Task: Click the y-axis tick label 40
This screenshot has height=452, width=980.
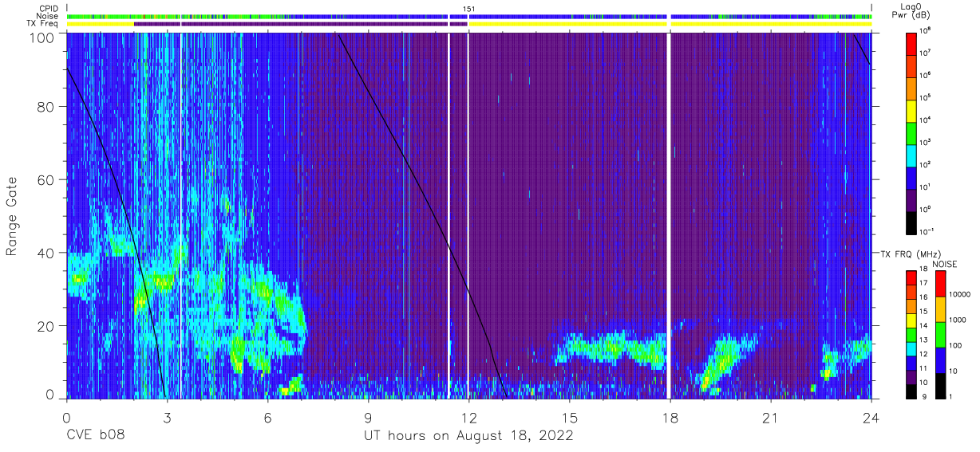Action: (46, 253)
